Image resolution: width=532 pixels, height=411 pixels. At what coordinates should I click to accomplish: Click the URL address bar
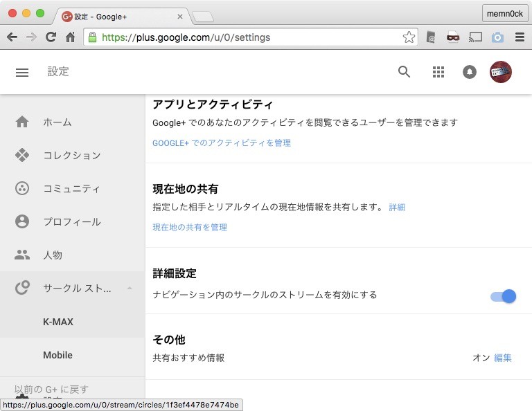250,37
